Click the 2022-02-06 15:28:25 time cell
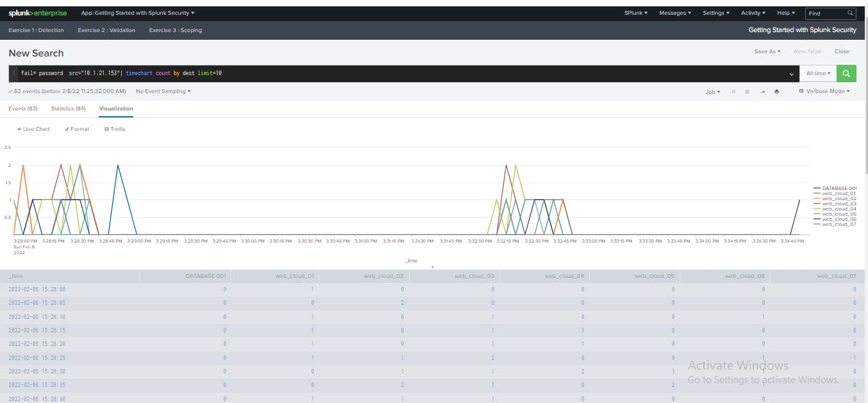The image size is (868, 403). point(37,358)
